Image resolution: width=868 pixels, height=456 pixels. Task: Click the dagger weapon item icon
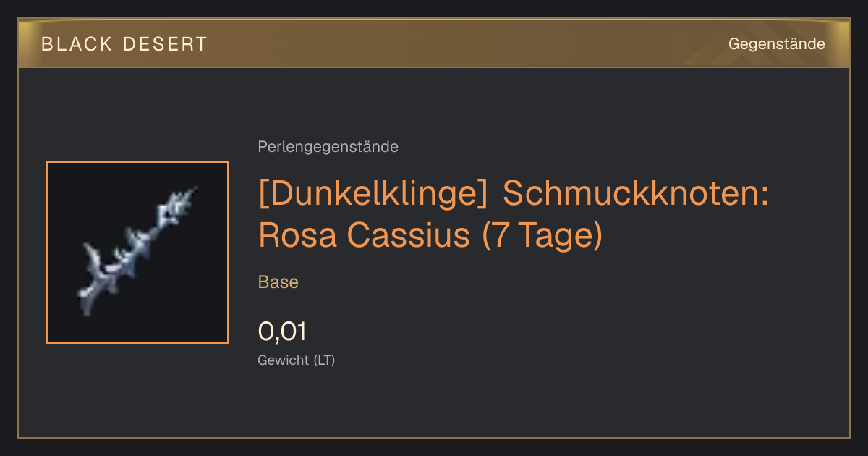(x=137, y=252)
